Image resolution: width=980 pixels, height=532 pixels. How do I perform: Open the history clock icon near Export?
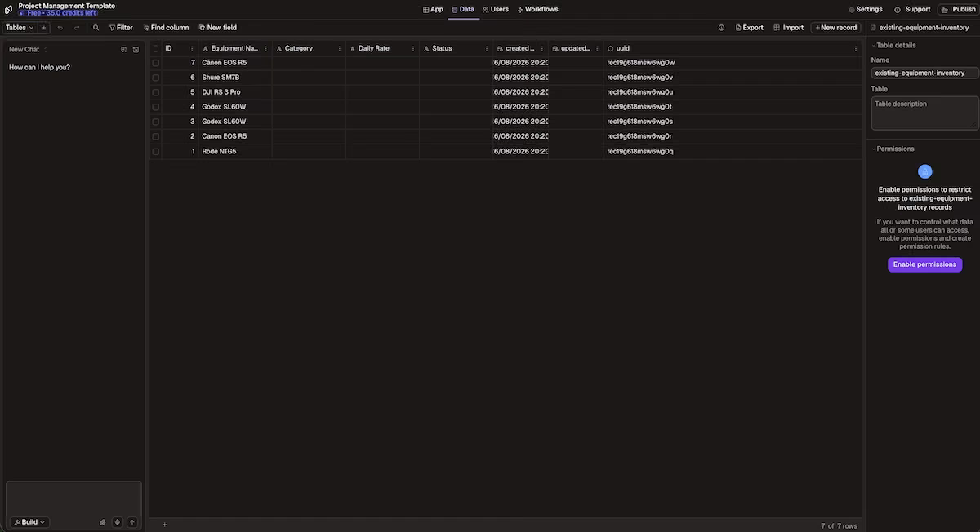pos(721,28)
